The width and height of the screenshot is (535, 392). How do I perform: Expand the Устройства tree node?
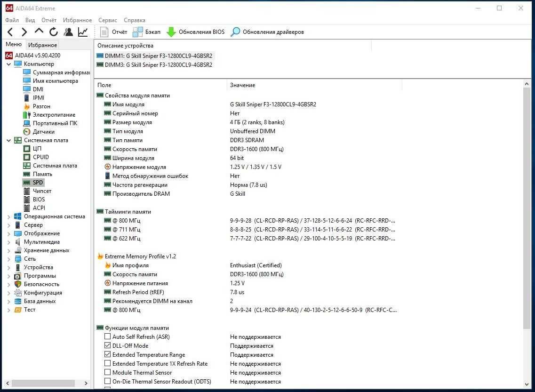[9, 267]
